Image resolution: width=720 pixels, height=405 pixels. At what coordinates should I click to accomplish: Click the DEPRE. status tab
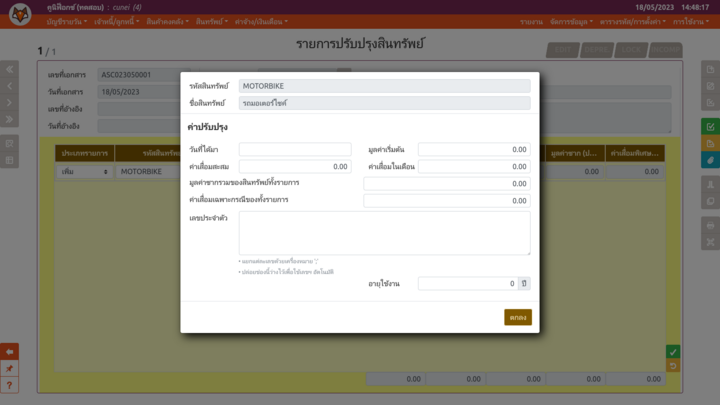(596, 50)
